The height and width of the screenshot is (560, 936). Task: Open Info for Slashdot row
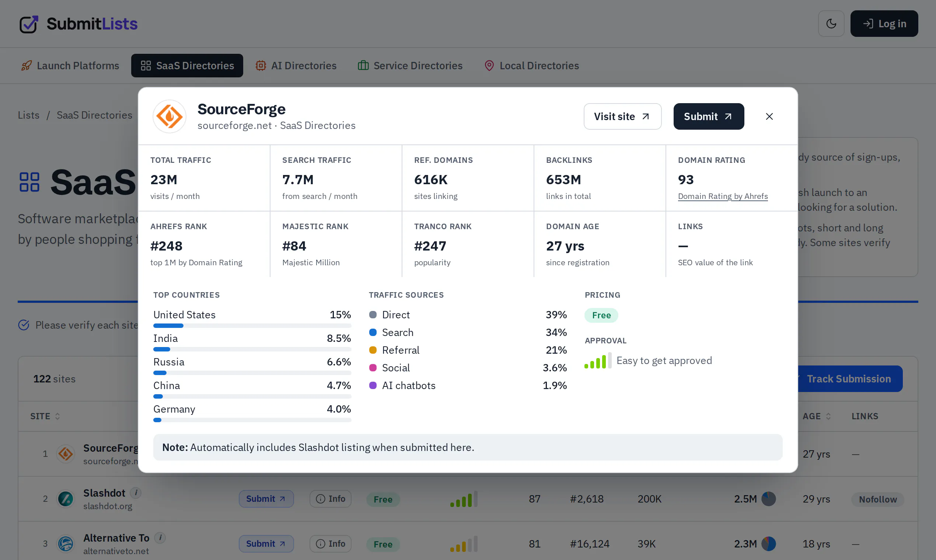[330, 499]
